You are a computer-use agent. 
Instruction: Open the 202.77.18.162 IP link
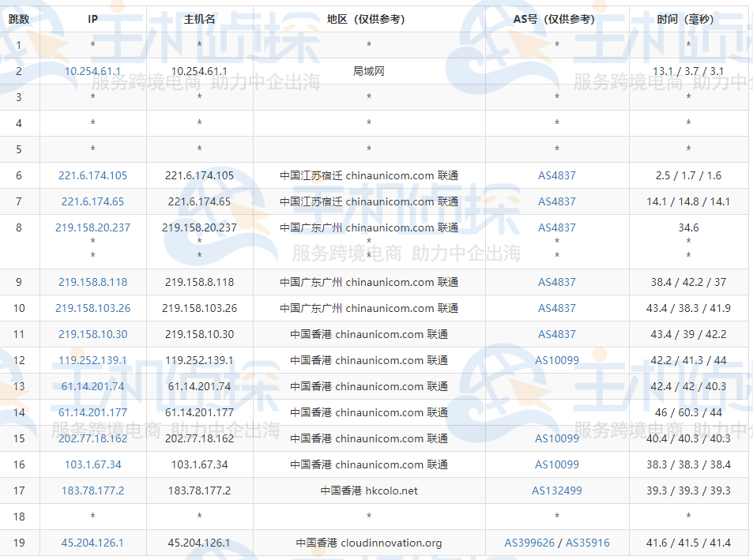(x=92, y=438)
